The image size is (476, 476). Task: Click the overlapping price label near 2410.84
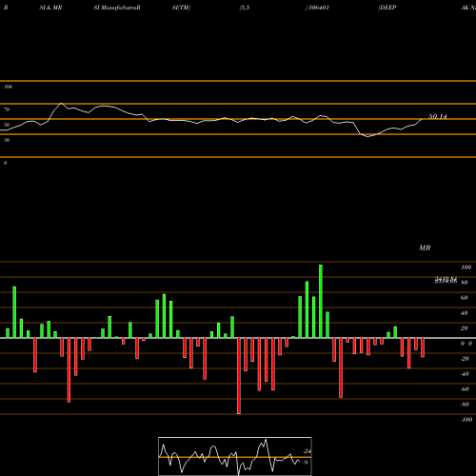[446, 280]
